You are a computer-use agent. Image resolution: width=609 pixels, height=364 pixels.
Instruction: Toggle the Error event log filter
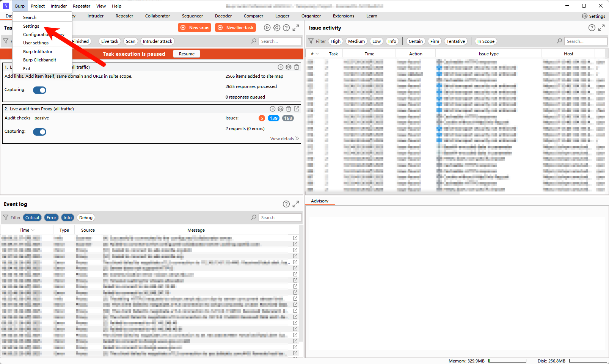pos(52,218)
